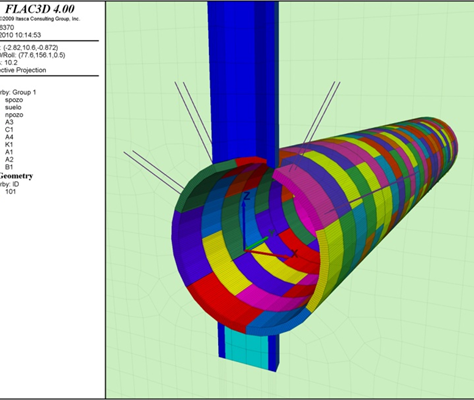
Task: Select the suelo group legend entry
Action: (13, 107)
